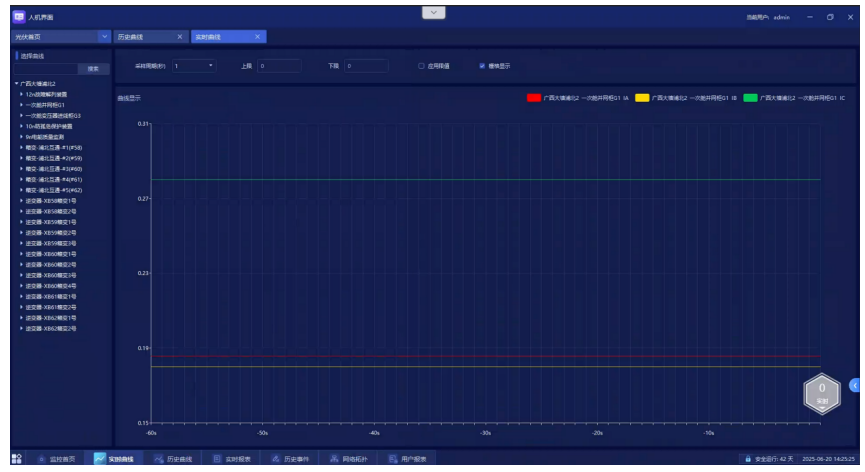Screen dimensions: 865x472
Task: Select 逆变器-XB59箱变1号 tree row
Action: point(51,222)
